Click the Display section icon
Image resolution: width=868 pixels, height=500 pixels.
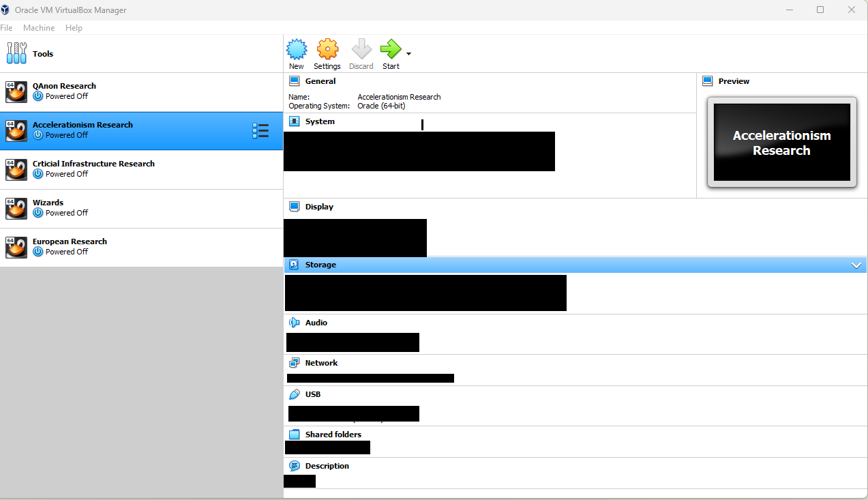[x=295, y=207]
